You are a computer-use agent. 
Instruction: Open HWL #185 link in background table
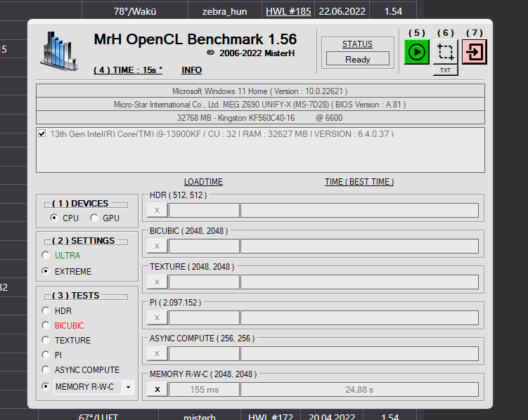(x=288, y=11)
